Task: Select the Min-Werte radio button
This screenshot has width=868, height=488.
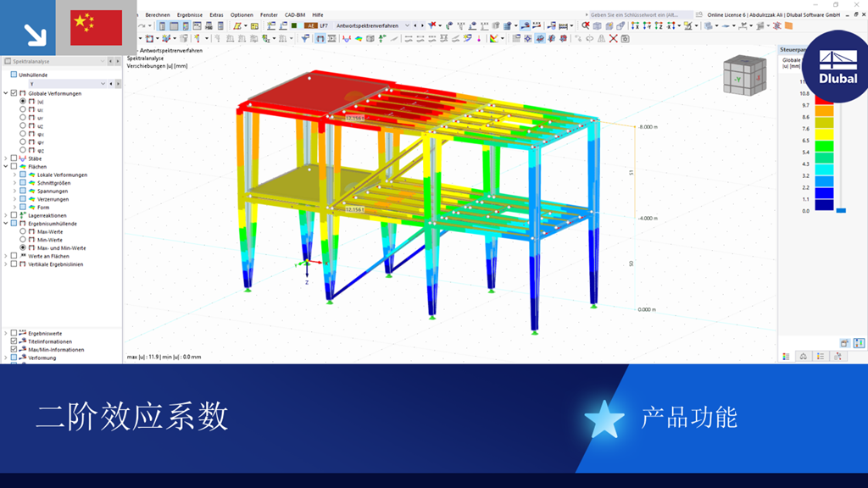Action: [23, 240]
